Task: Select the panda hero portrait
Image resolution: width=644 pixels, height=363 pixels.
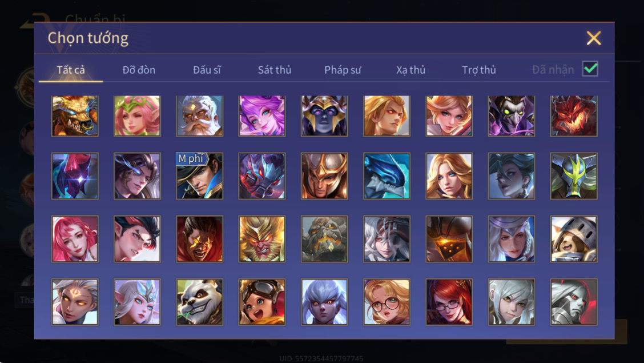Action: 200,302
